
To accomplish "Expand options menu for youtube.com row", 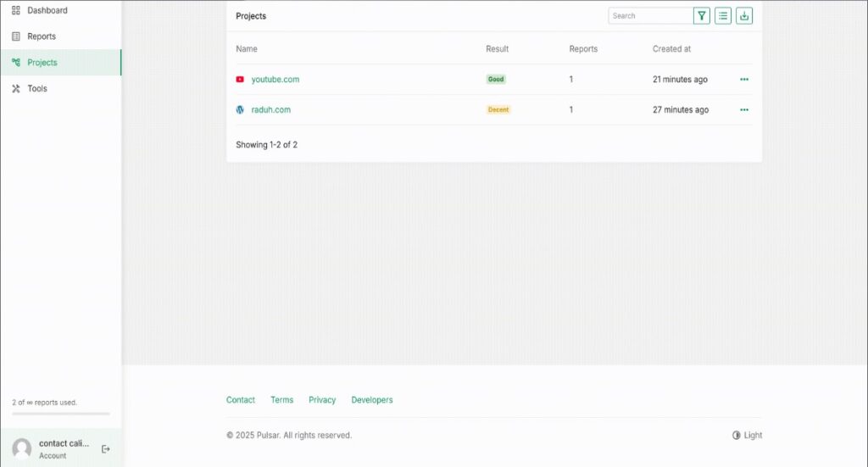I will tap(744, 80).
